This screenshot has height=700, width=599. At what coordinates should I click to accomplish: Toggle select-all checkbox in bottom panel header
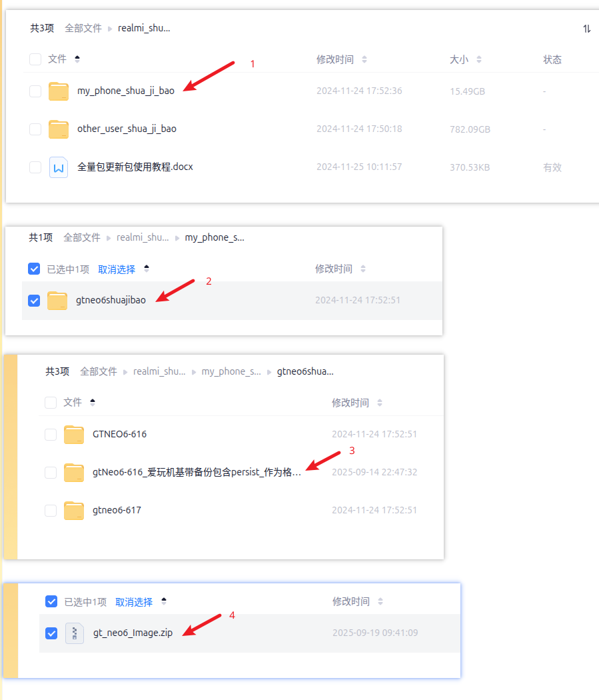click(x=51, y=601)
